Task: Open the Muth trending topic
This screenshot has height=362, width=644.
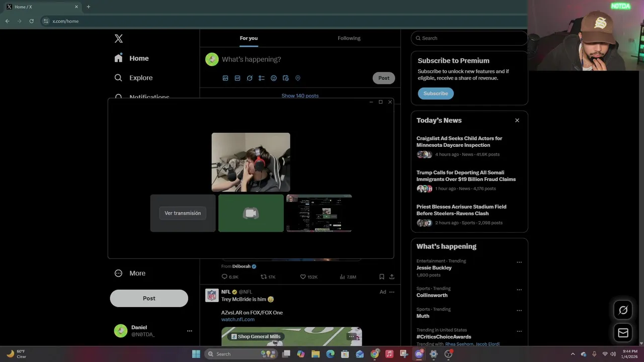Action: (423, 316)
